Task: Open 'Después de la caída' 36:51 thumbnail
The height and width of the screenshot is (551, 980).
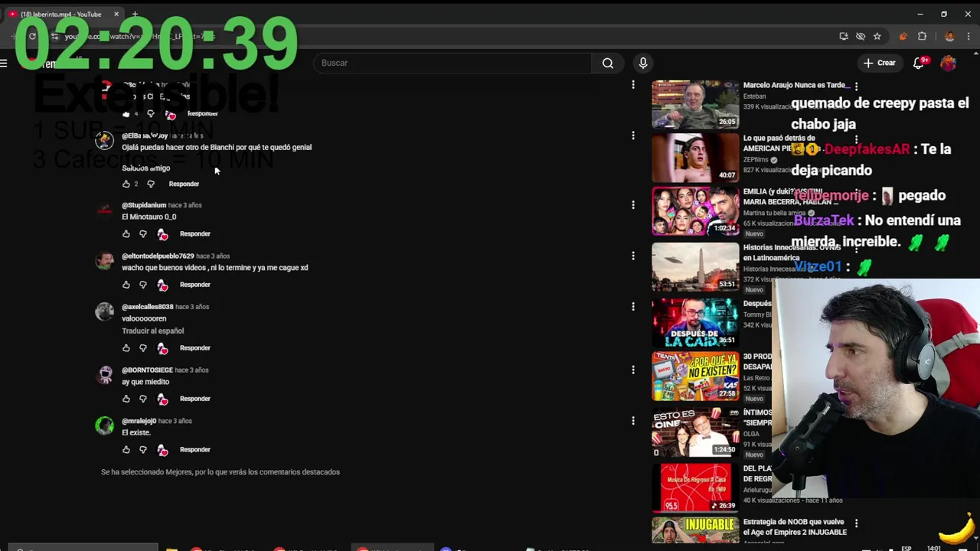Action: coord(695,321)
